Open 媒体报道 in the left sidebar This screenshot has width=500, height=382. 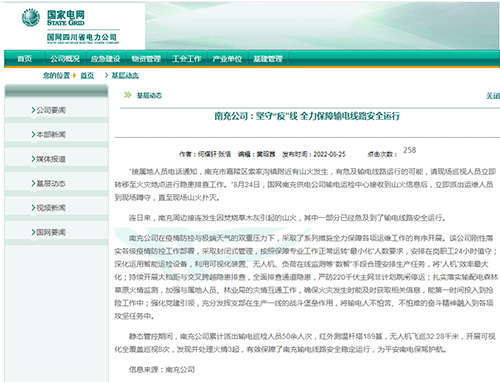tap(51, 159)
